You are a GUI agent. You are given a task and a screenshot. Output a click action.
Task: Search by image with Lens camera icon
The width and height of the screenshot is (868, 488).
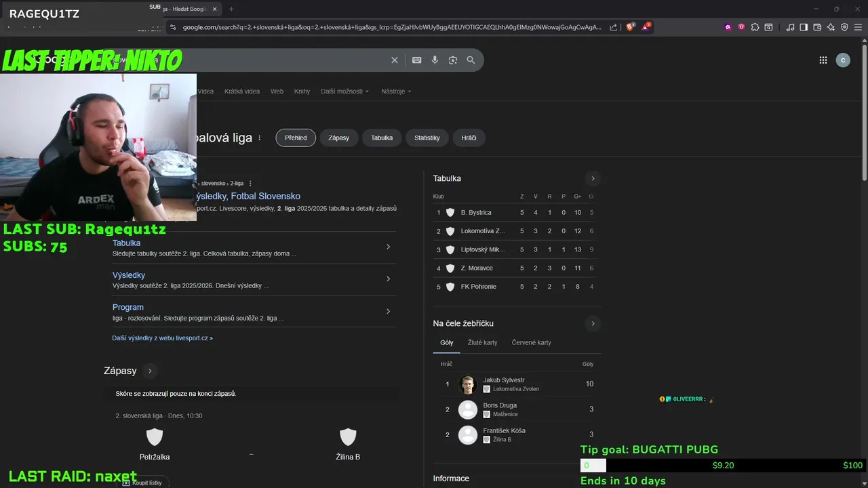(x=453, y=60)
